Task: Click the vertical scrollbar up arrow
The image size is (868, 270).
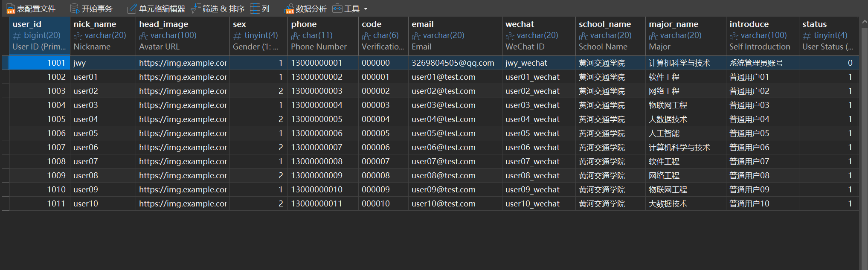Action: [x=864, y=22]
